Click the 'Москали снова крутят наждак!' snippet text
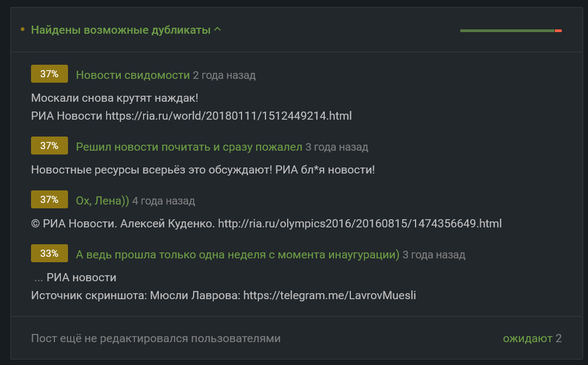The height and width of the screenshot is (365, 588). coord(115,98)
